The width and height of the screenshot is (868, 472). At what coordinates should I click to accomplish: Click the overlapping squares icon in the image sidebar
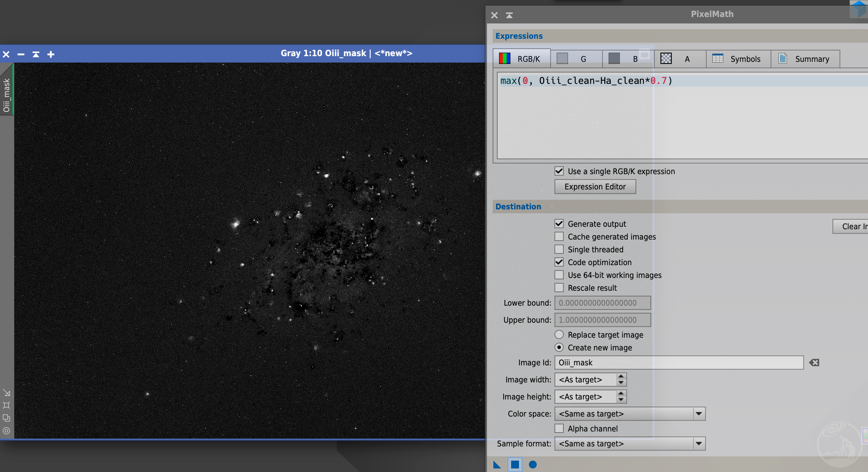click(x=6, y=418)
